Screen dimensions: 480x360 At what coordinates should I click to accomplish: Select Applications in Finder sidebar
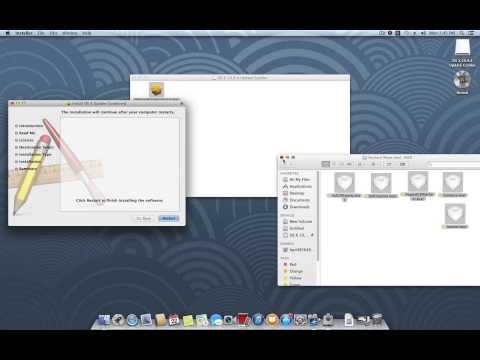297,186
